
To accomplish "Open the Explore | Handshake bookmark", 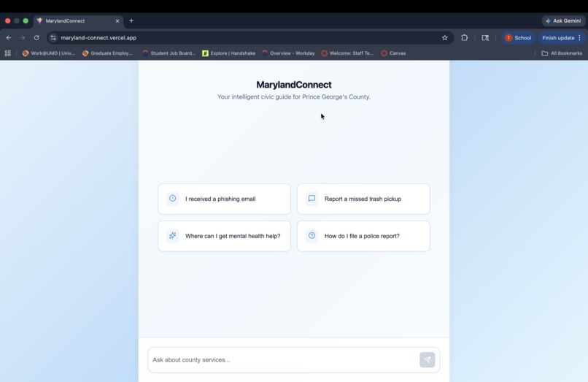I will pyautogui.click(x=229, y=53).
